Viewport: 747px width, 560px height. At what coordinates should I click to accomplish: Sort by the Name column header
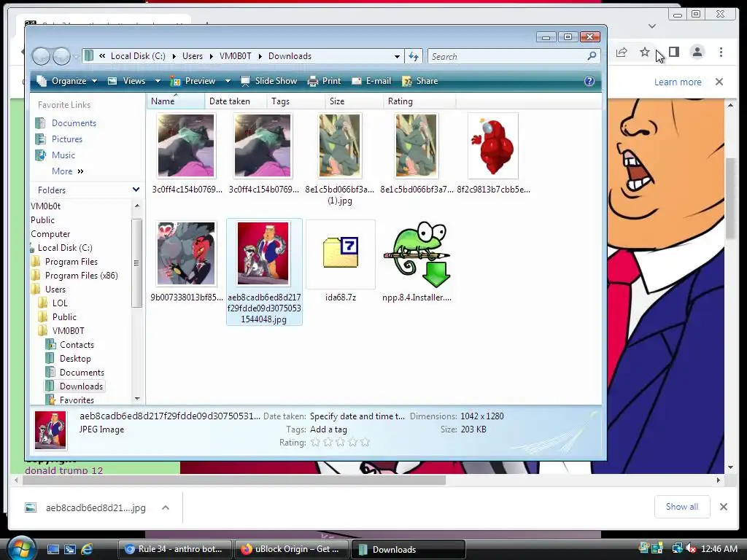click(x=176, y=101)
